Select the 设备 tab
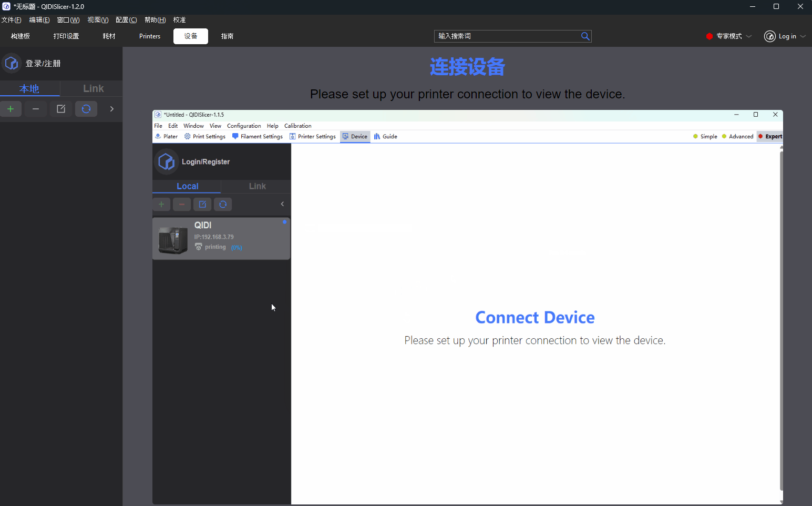This screenshot has height=506, width=812. click(191, 36)
